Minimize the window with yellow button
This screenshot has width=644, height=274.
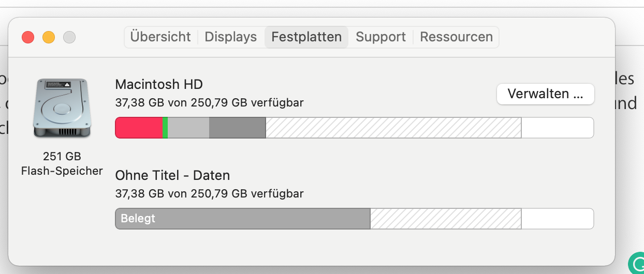click(49, 37)
